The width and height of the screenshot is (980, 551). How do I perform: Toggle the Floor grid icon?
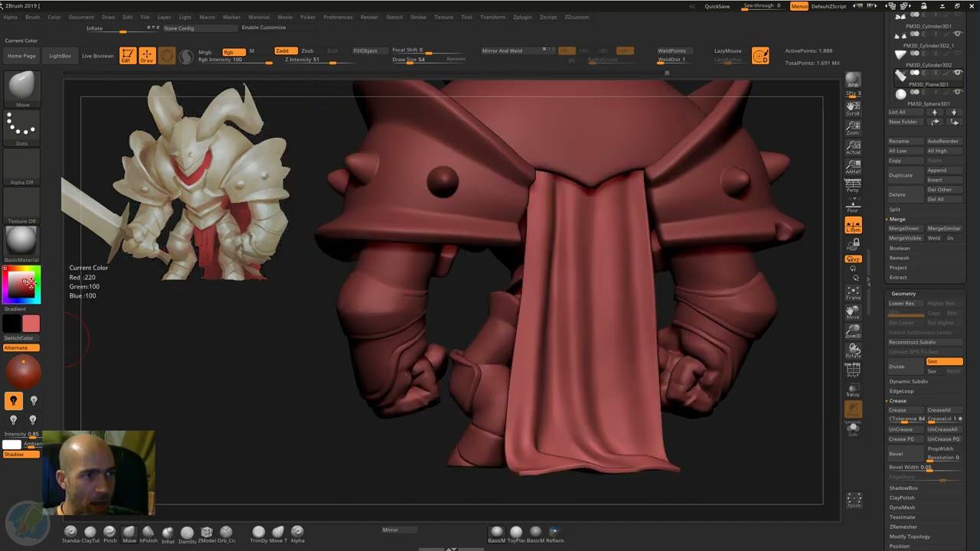pos(853,205)
